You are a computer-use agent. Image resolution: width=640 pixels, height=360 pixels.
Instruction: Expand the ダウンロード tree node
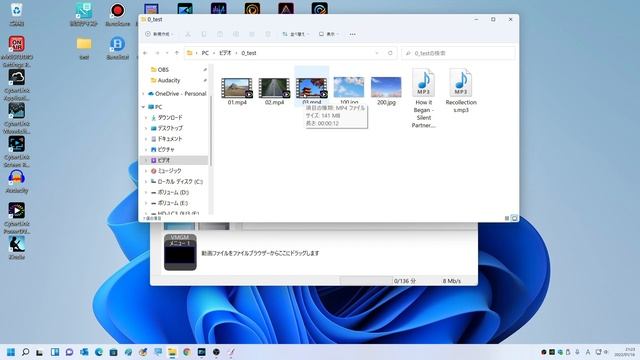[x=146, y=118]
